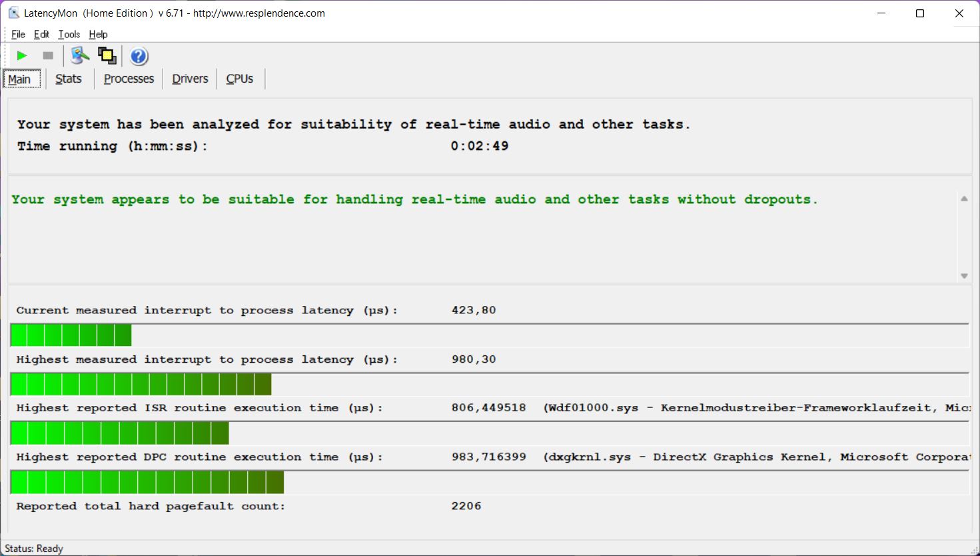Open the options icon in the toolbar
Viewport: 980px width, 556px height.
point(80,56)
